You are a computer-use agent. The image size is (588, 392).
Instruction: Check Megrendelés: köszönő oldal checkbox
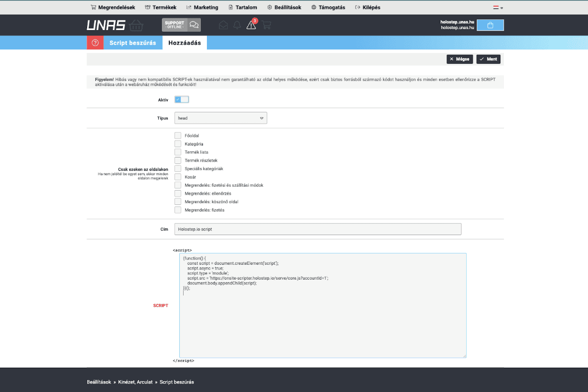click(178, 201)
